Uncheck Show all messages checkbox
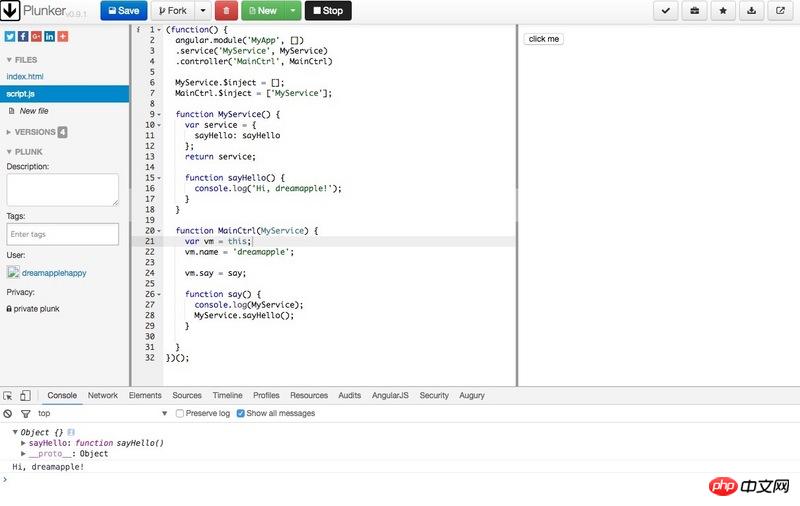Image resolution: width=800 pixels, height=506 pixels. (240, 413)
